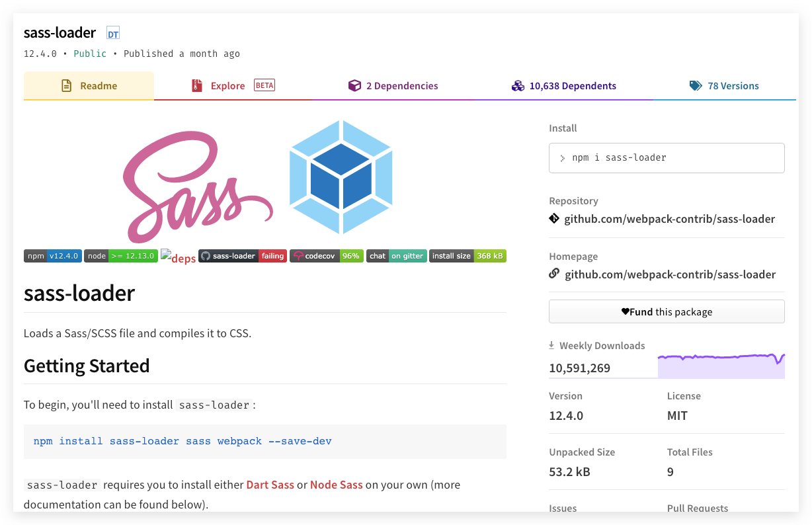This screenshot has height=525, width=812.
Task: Click the Fund this package button
Action: pos(667,311)
